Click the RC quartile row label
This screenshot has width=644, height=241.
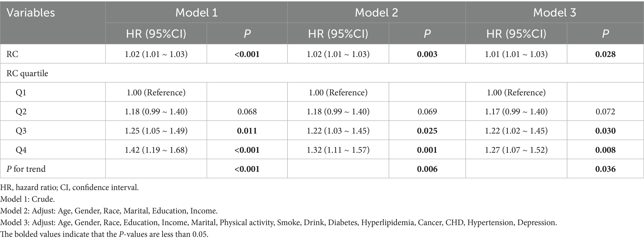(27, 73)
